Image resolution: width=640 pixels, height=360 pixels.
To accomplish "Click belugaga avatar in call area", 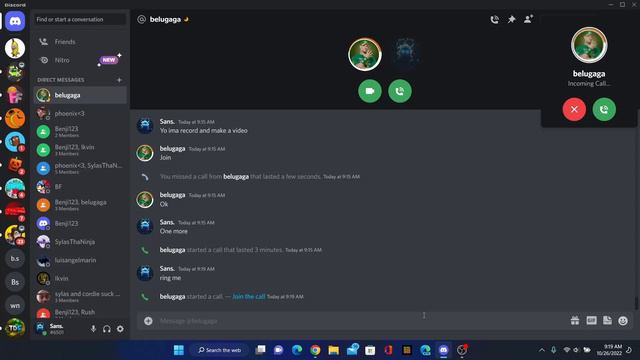I will coord(365,54).
